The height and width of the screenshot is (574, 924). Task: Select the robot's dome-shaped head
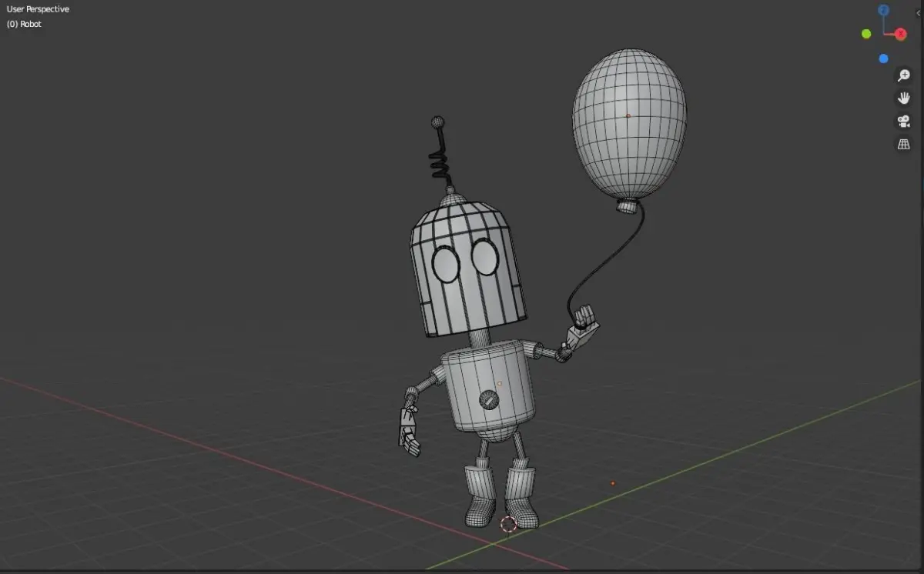point(467,265)
